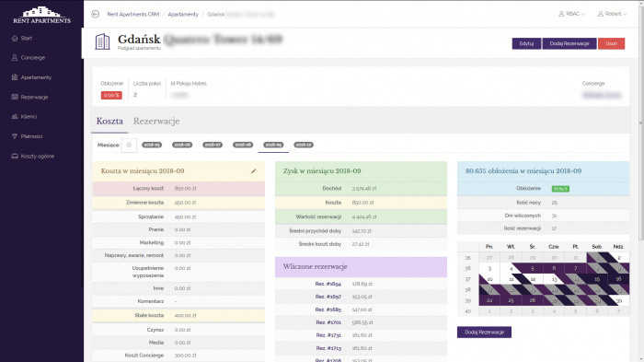The width and height of the screenshot is (644, 362).
Task: Click the Średni przychód doby row
Action: click(361, 231)
